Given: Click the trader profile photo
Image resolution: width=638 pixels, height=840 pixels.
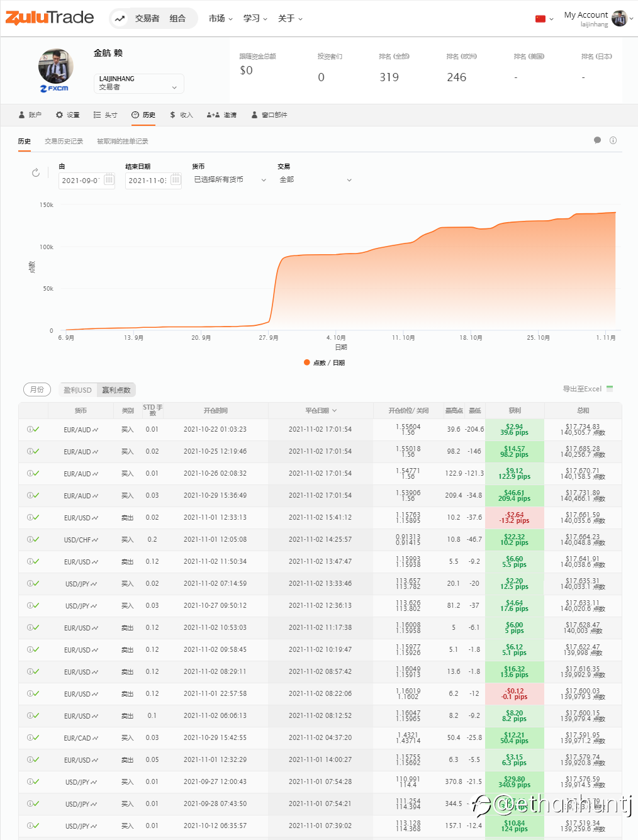Looking at the screenshot, I should (x=56, y=66).
